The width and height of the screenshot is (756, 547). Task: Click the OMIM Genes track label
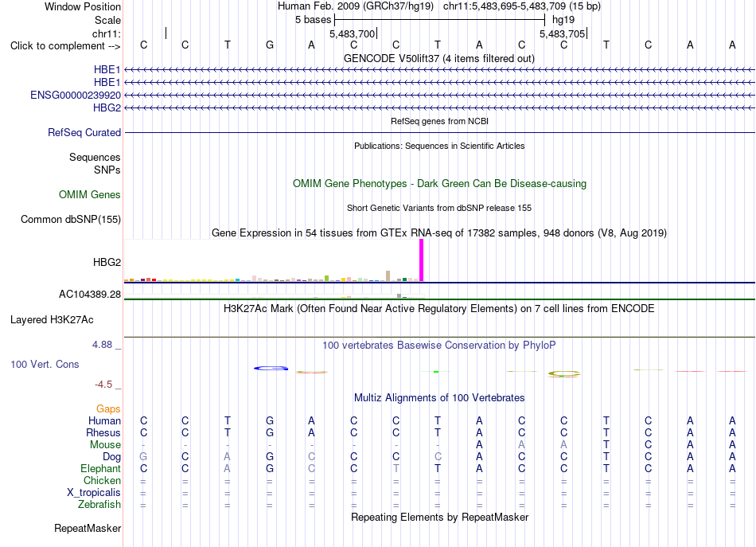tap(90, 194)
